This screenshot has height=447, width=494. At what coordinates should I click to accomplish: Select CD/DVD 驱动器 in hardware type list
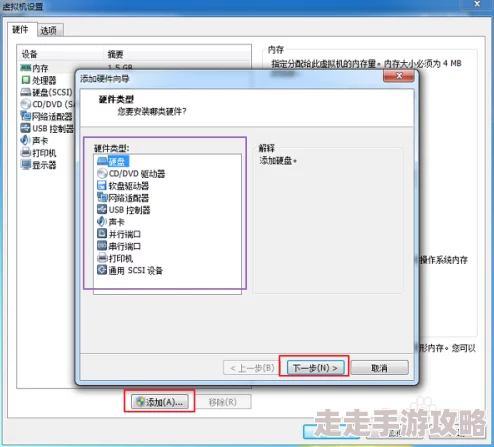(131, 174)
